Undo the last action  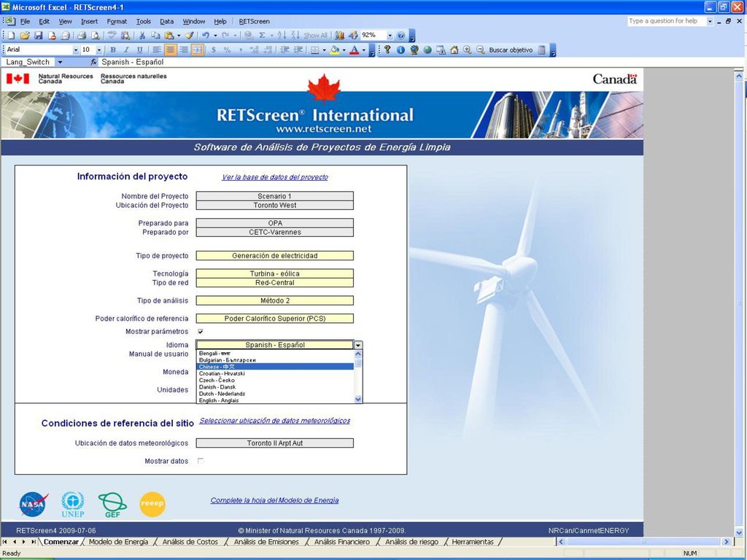click(x=206, y=35)
